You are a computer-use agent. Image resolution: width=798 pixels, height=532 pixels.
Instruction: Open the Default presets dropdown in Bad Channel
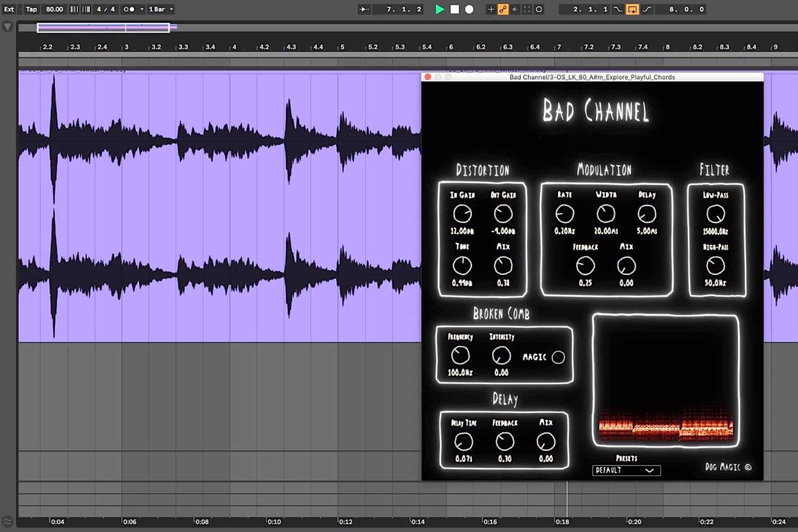pyautogui.click(x=626, y=470)
